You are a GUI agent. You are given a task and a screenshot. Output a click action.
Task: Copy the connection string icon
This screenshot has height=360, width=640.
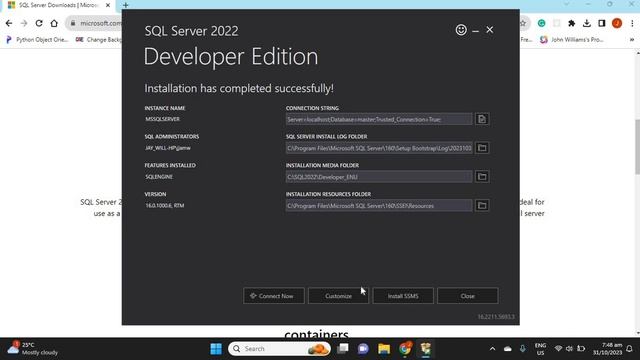tap(482, 119)
